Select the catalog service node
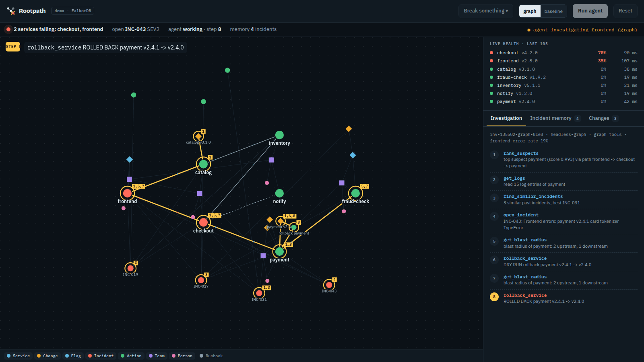The height and width of the screenshot is (362, 644). point(203,164)
